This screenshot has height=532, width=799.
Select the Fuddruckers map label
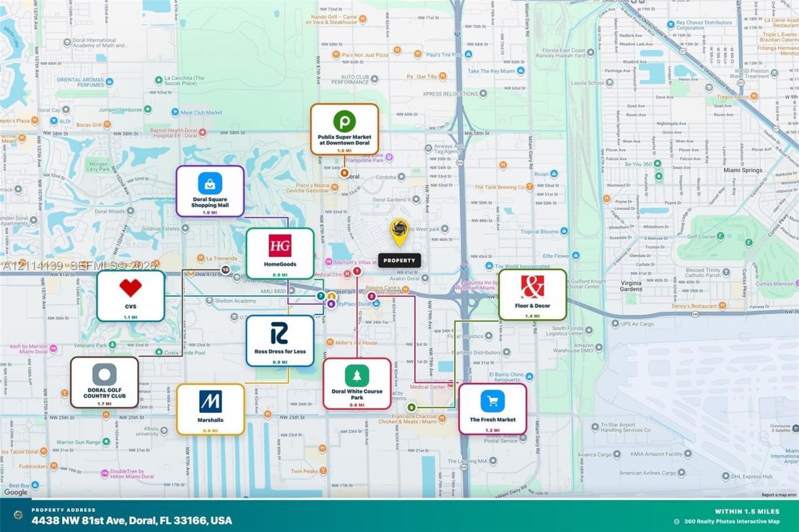tap(35, 465)
